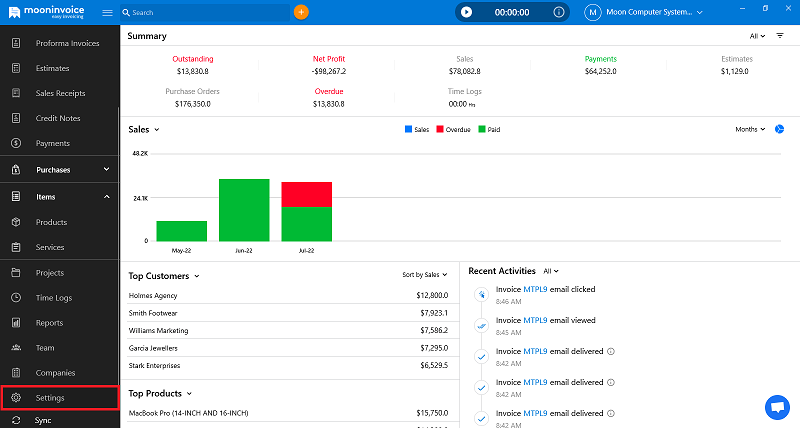Click the Team people icon
Screen dimensions: 800x428
click(16, 348)
